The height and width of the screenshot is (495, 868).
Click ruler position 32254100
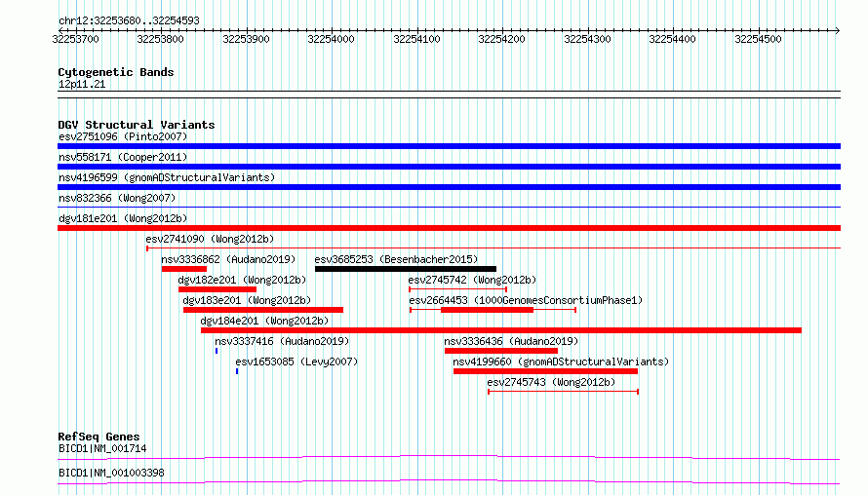pyautogui.click(x=416, y=39)
